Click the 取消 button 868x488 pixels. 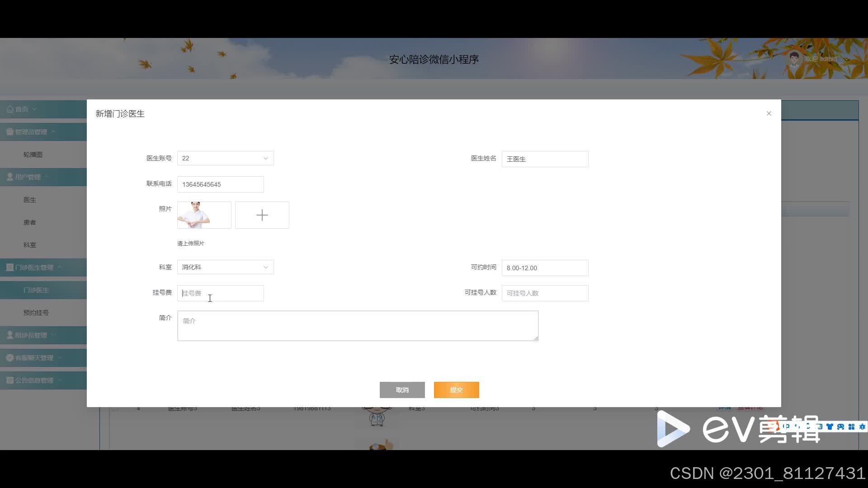click(402, 390)
